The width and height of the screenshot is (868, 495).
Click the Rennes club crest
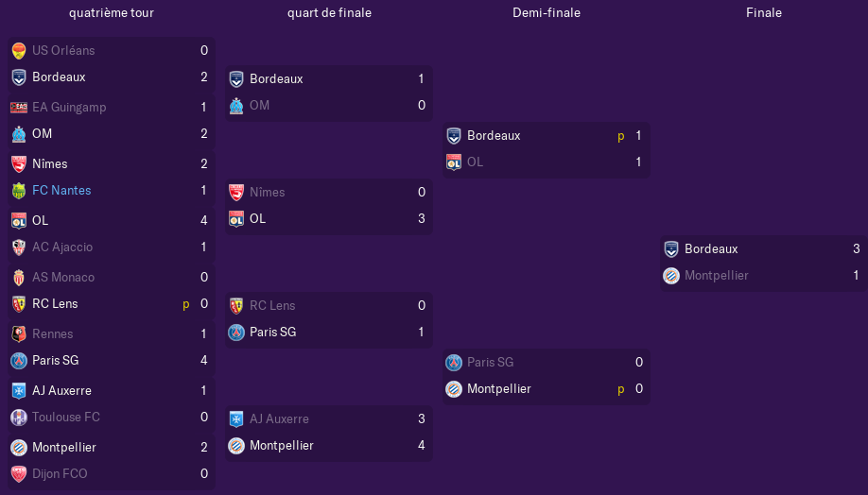click(x=19, y=333)
